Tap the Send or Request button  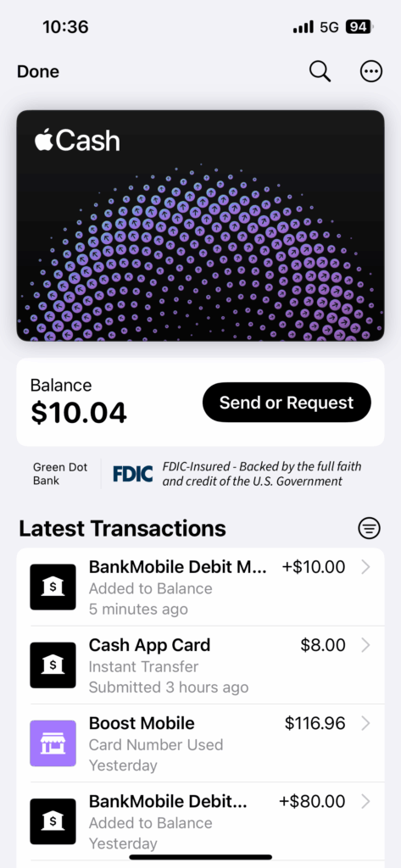[287, 403]
